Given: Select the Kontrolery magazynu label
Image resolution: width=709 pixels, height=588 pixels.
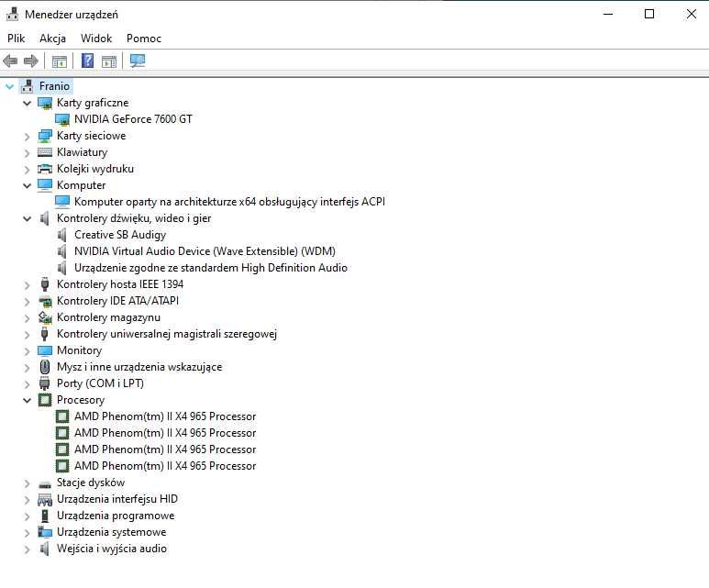Looking at the screenshot, I should point(108,317).
